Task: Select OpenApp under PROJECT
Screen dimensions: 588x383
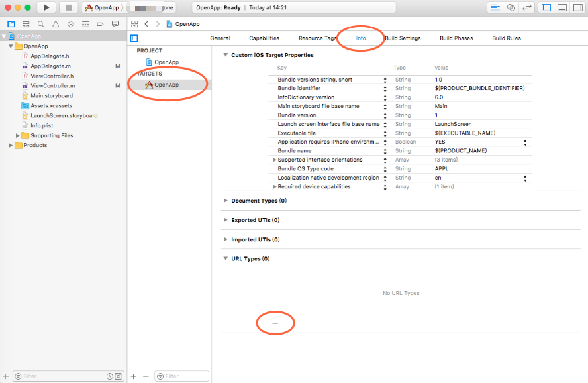Action: tap(166, 62)
